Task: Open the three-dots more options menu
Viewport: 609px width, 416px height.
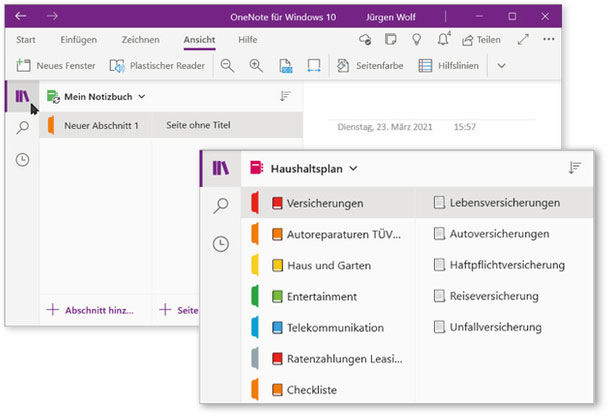Action: click(549, 39)
